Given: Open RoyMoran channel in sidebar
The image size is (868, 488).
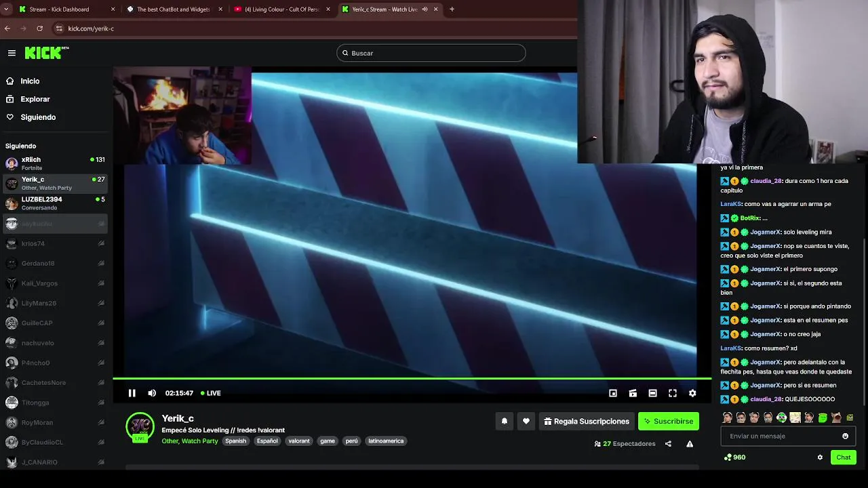Looking at the screenshot, I should pos(56,422).
